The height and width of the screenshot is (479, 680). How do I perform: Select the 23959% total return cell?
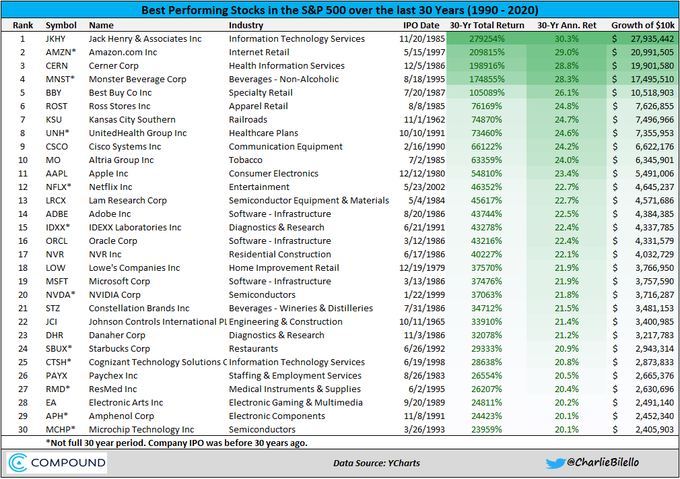point(487,429)
